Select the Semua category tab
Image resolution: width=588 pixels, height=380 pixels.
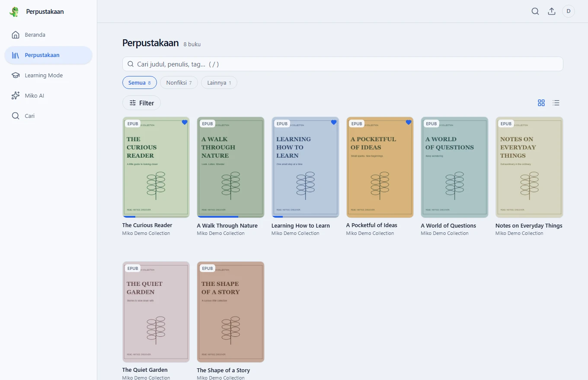click(x=140, y=82)
